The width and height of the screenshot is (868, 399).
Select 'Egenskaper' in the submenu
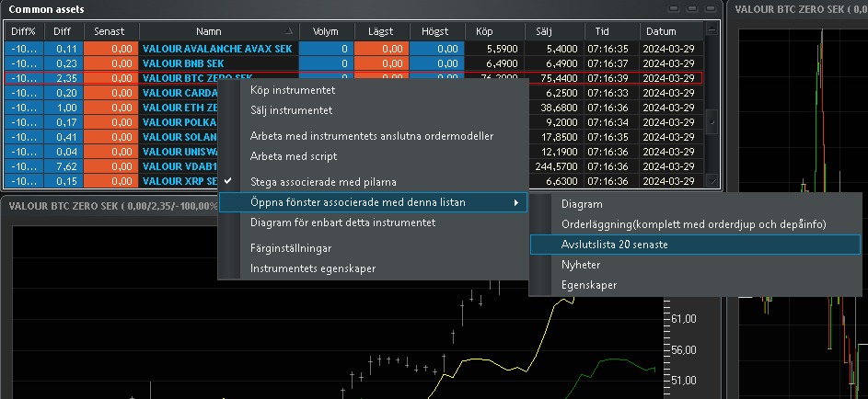pos(589,285)
